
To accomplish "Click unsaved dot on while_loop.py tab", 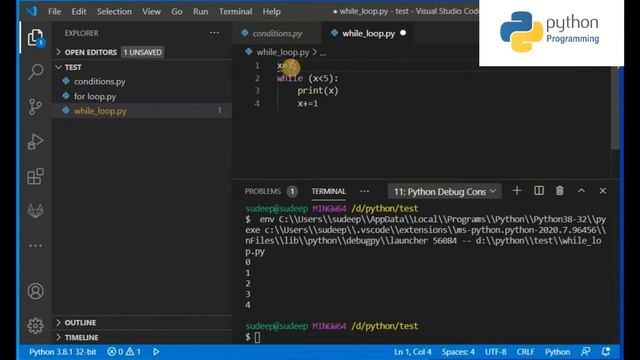I will (x=403, y=33).
